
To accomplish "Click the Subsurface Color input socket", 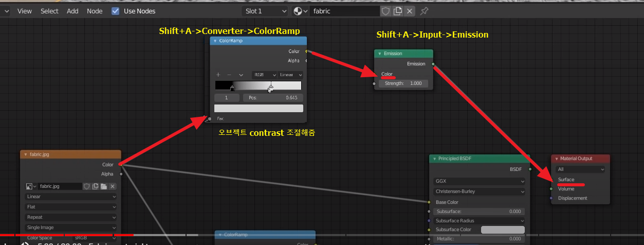I will point(429,230).
